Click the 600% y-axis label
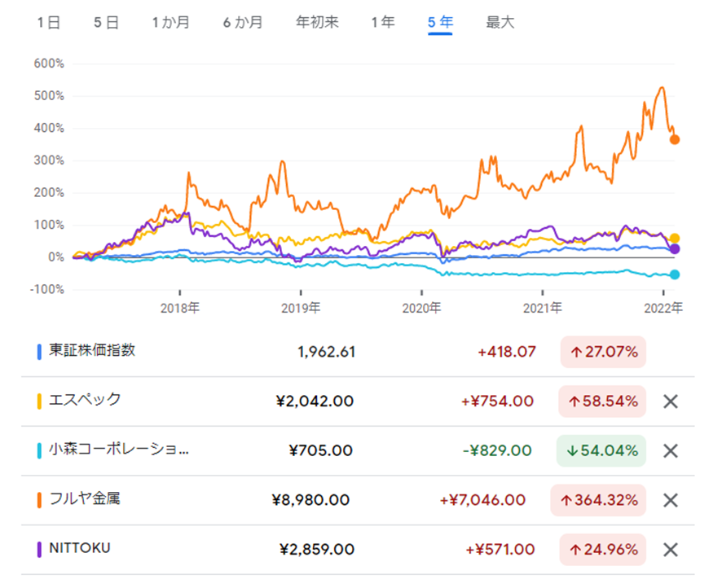 [49, 64]
